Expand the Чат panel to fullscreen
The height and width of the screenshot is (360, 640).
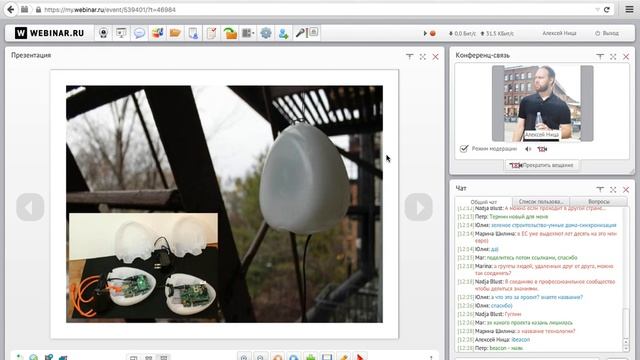[613, 189]
